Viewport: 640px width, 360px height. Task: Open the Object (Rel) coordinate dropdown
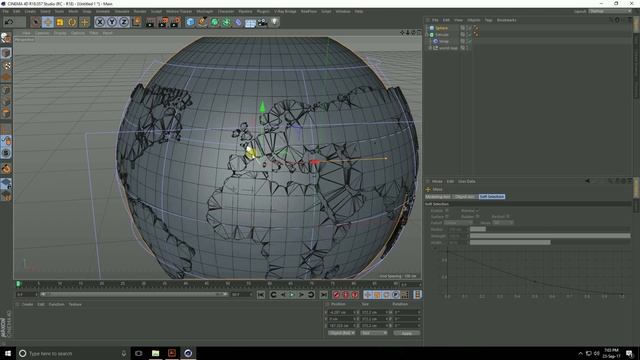click(x=341, y=333)
